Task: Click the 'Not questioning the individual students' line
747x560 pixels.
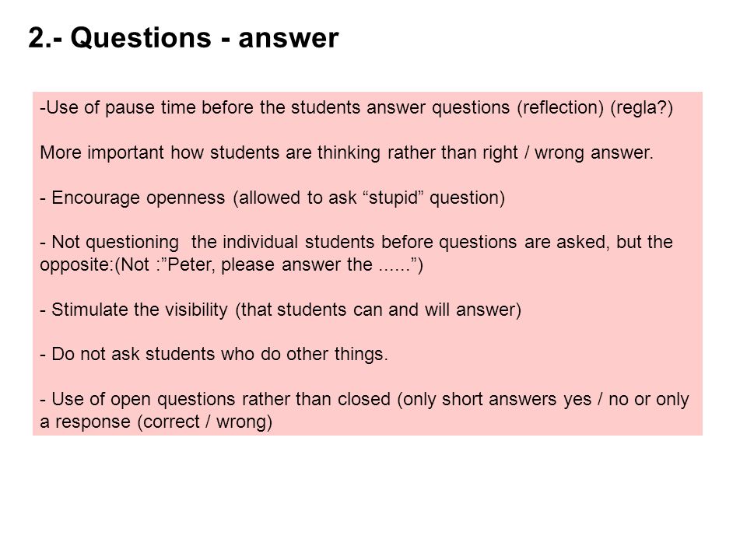Action: coord(356,242)
